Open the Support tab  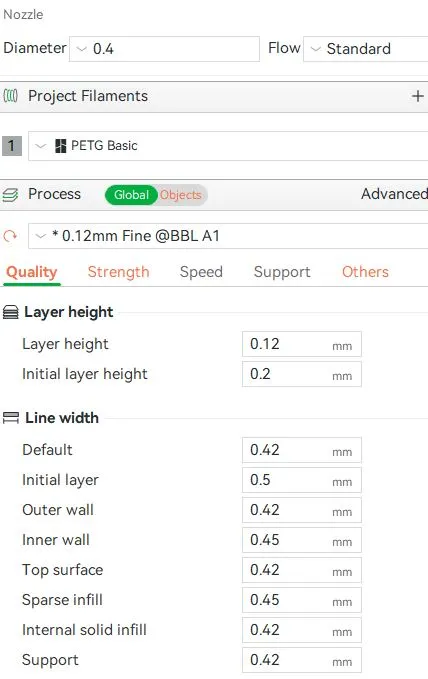click(x=282, y=272)
